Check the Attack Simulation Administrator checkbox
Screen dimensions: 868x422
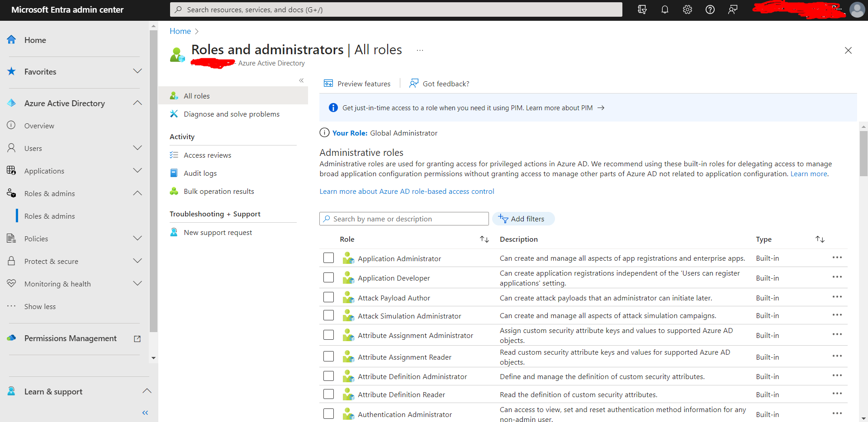[329, 315]
